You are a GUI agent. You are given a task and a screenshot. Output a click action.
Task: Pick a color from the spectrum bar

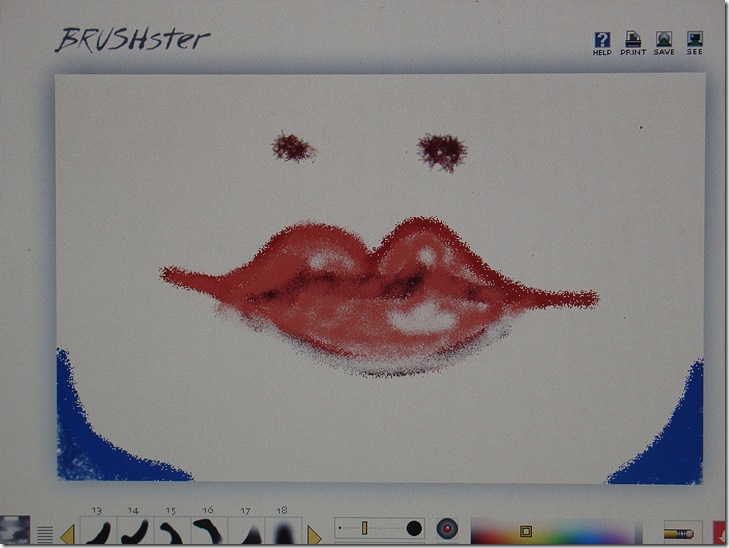[552, 531]
